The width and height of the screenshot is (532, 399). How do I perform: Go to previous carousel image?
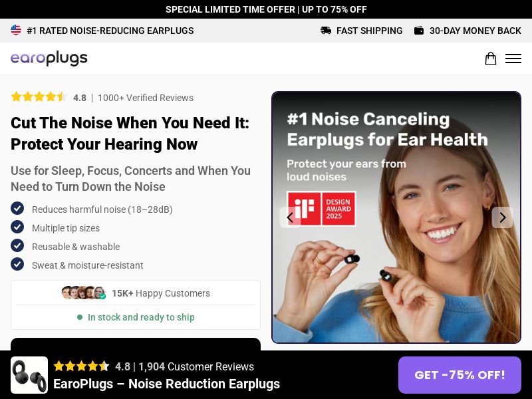[x=290, y=217]
